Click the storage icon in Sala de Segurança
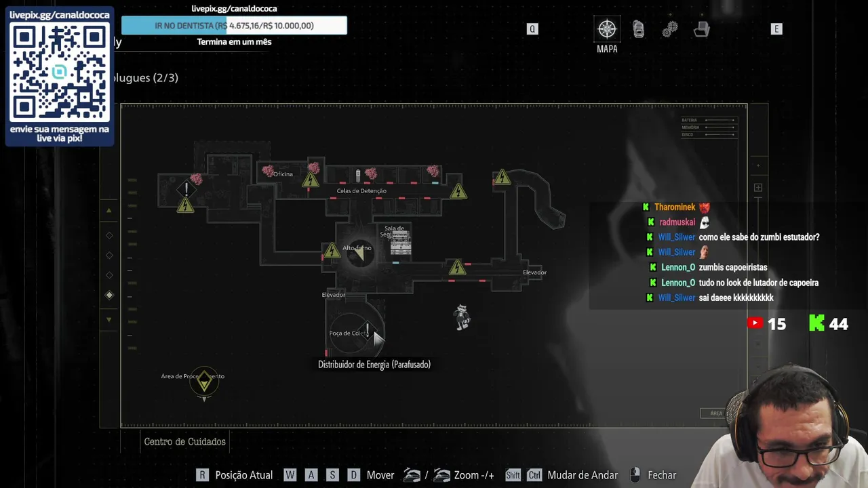The image size is (868, 488). point(400,243)
